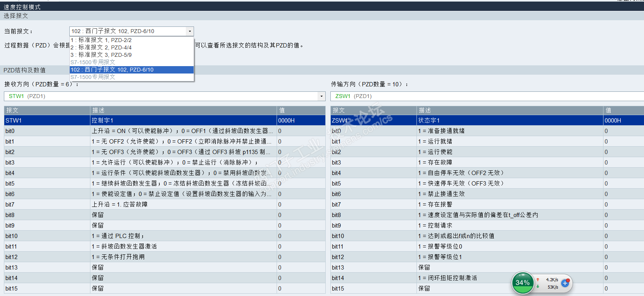Click the blue plus icon on floating widget
The height and width of the screenshot is (296, 644).
(x=565, y=283)
